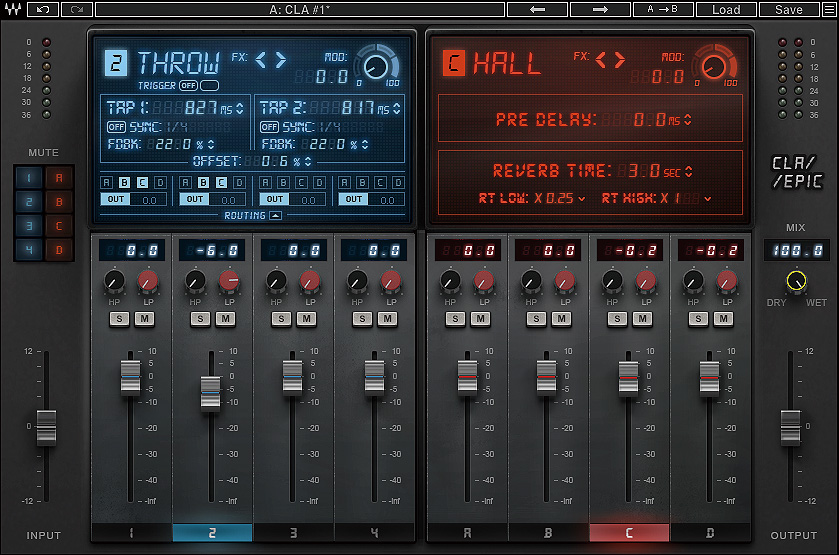This screenshot has height=555, width=839.
Task: Undo the last change
Action: point(43,9)
